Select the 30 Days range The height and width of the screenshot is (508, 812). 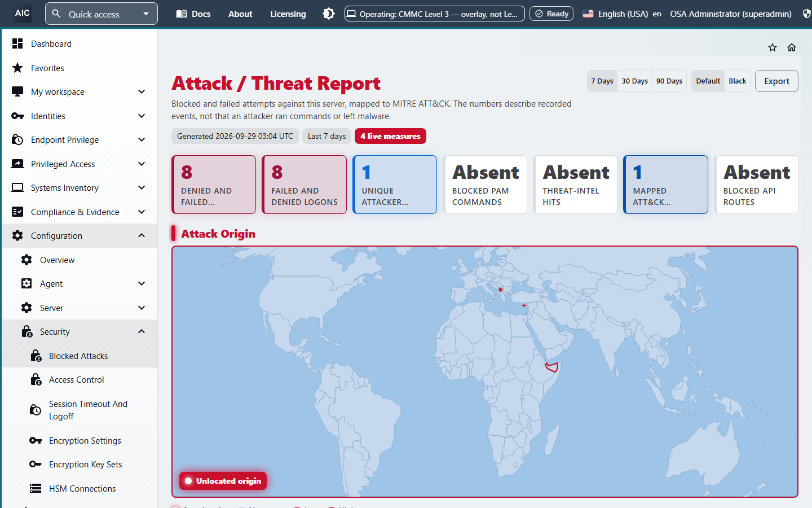click(635, 81)
